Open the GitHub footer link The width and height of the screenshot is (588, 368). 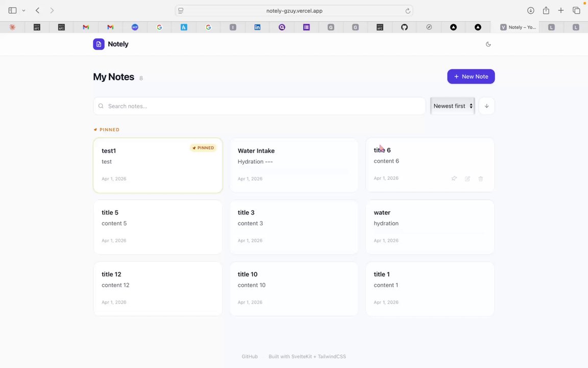[x=250, y=357]
